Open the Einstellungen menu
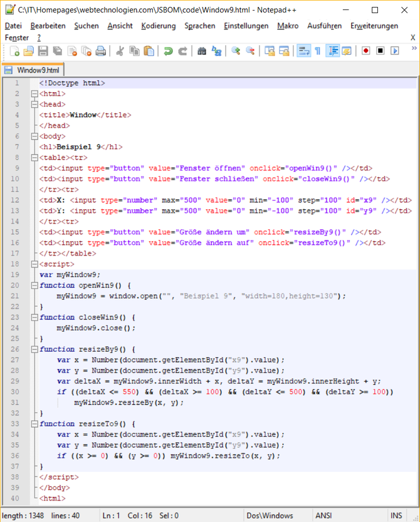Image resolution: width=420 pixels, height=522 pixels. coord(246,26)
